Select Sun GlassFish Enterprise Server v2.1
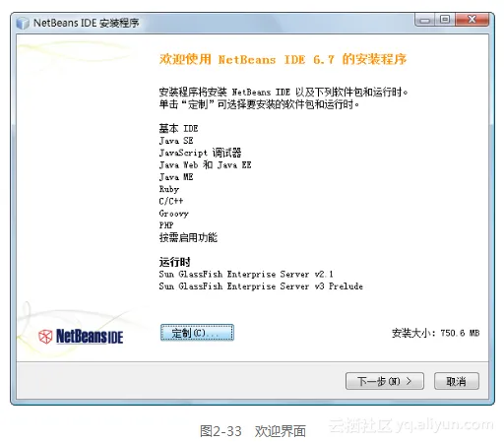The height and width of the screenshot is (443, 504). pyautogui.click(x=246, y=274)
